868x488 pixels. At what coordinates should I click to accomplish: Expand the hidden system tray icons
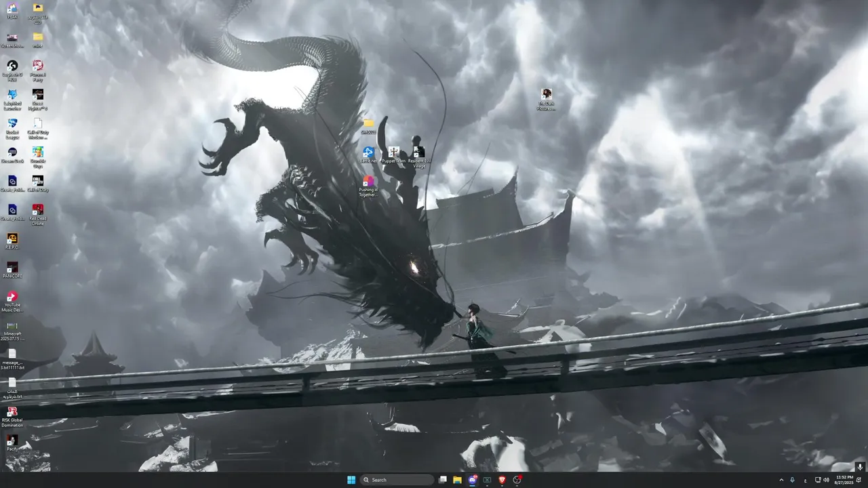tap(781, 480)
